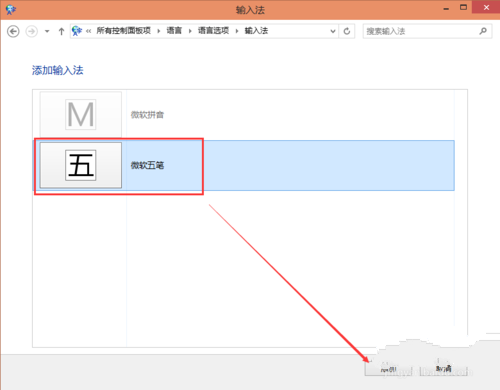
Task: Expand the chevron after 语言 breadcrumb
Action: (x=190, y=31)
